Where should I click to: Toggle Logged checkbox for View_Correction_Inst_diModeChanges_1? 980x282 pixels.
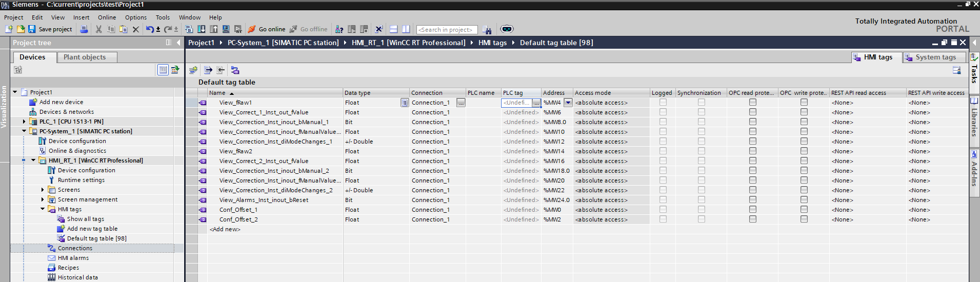coord(663,142)
